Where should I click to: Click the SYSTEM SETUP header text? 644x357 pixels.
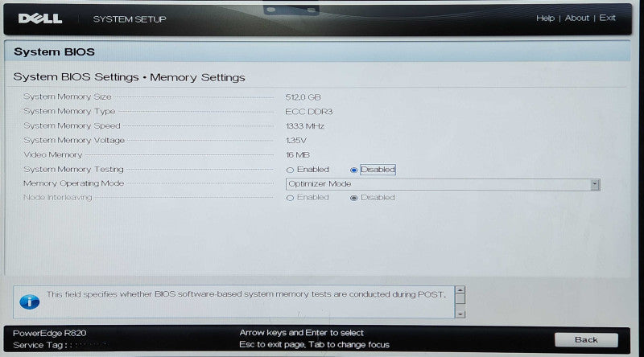(x=130, y=19)
